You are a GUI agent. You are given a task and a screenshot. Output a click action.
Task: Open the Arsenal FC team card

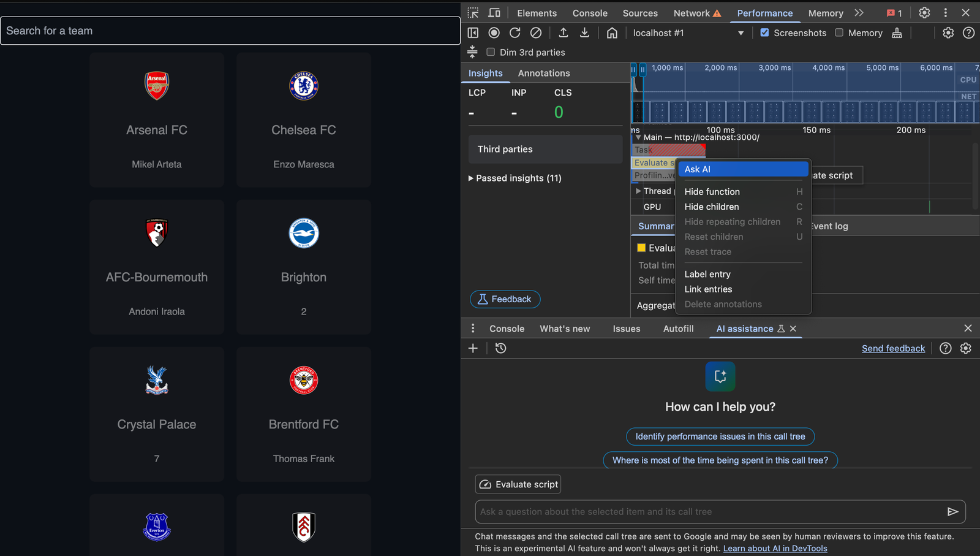coord(157,120)
